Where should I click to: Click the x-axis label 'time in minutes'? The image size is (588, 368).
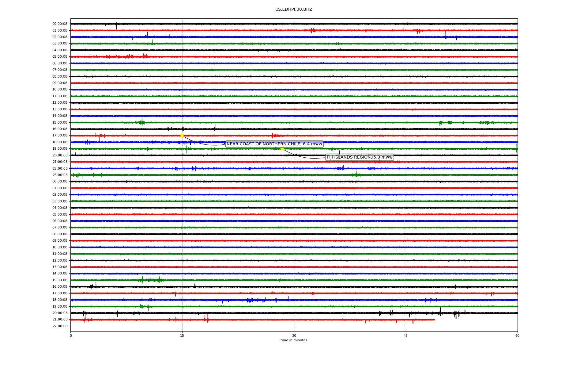294,340
